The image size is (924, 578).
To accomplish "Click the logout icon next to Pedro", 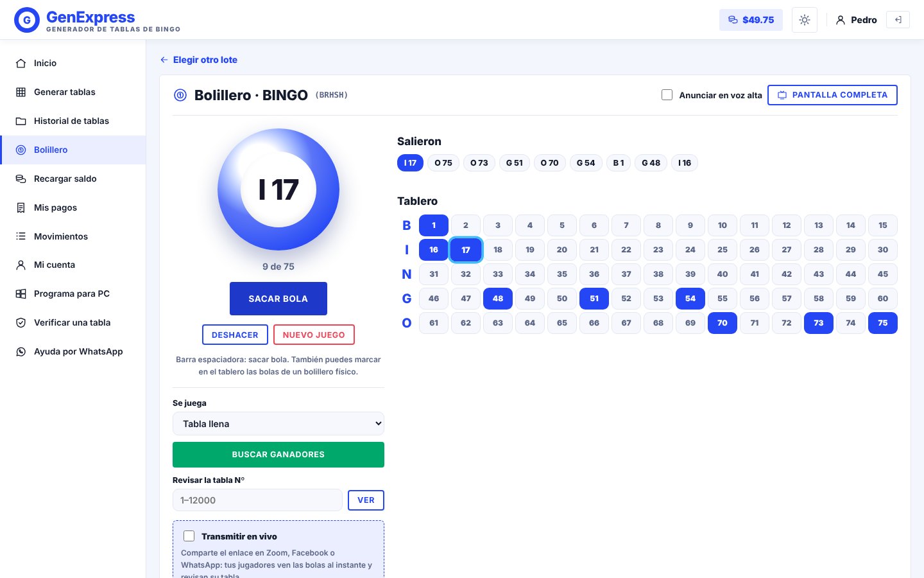I will [898, 20].
